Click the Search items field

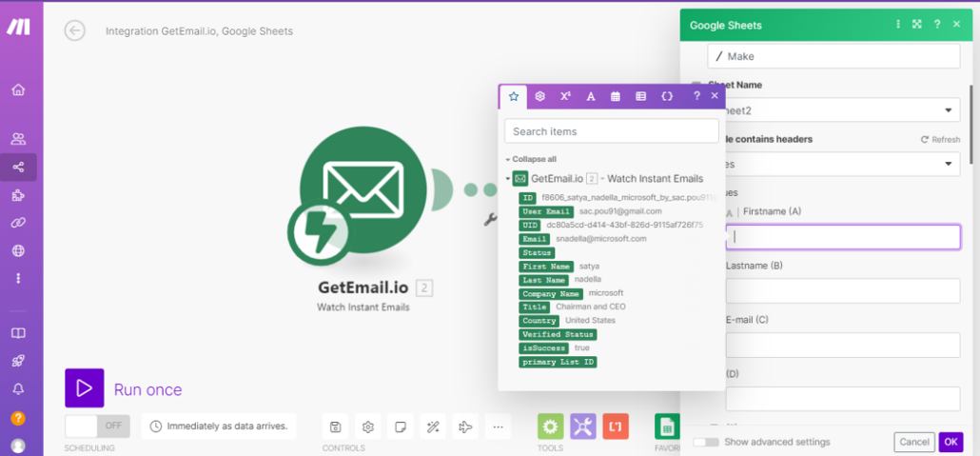[x=611, y=131]
